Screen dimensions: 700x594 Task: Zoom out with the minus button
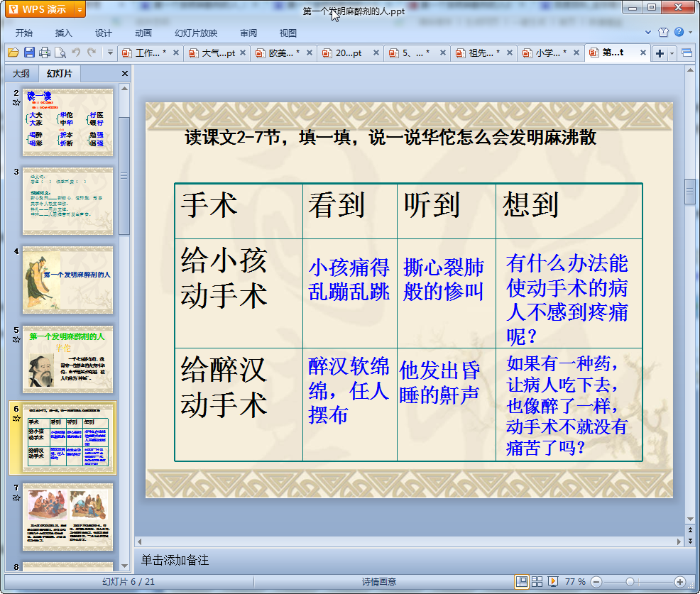596,582
